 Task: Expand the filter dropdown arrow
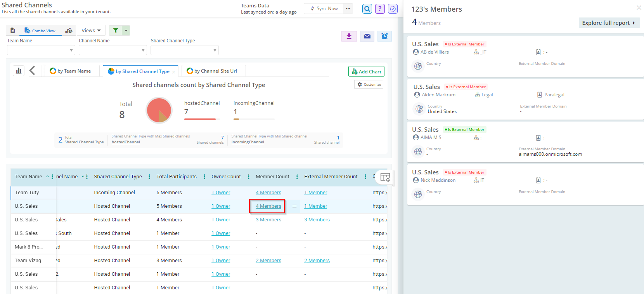coord(126,30)
